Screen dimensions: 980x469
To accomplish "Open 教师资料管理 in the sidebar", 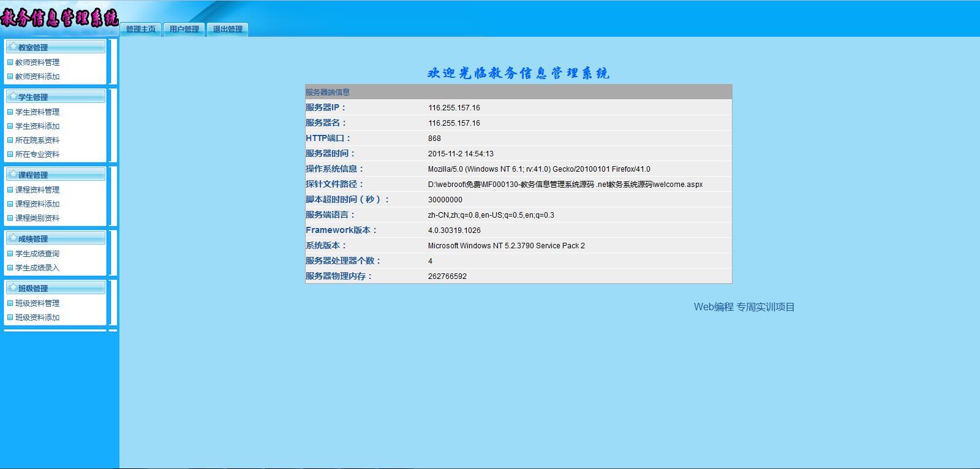I will (37, 63).
